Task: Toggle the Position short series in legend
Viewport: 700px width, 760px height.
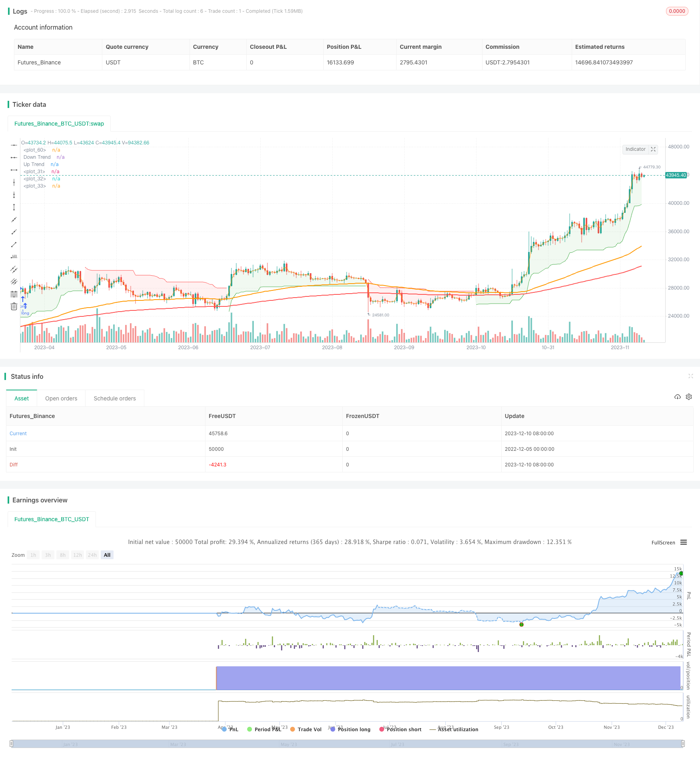Action: 400,729
